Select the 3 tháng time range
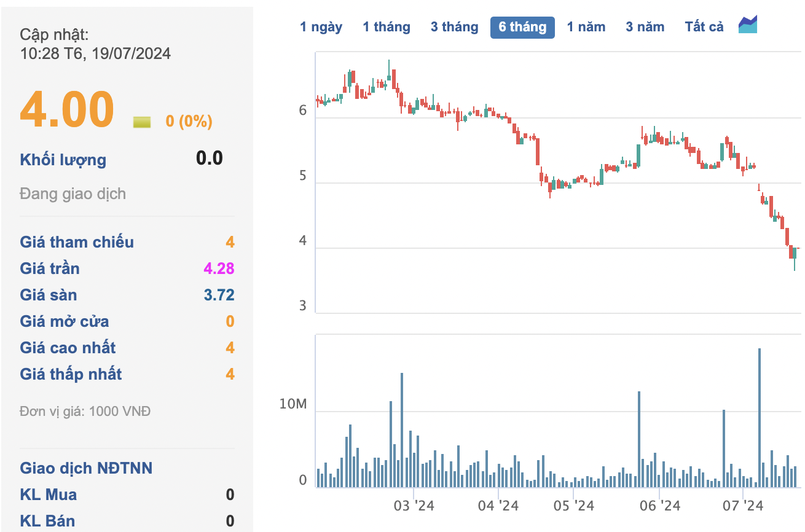 pyautogui.click(x=454, y=27)
